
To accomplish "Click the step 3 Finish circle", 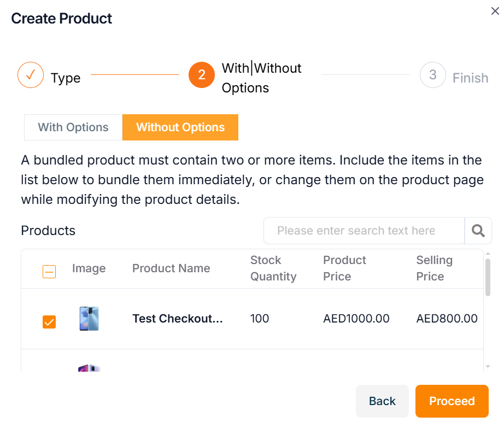I will click(x=432, y=75).
